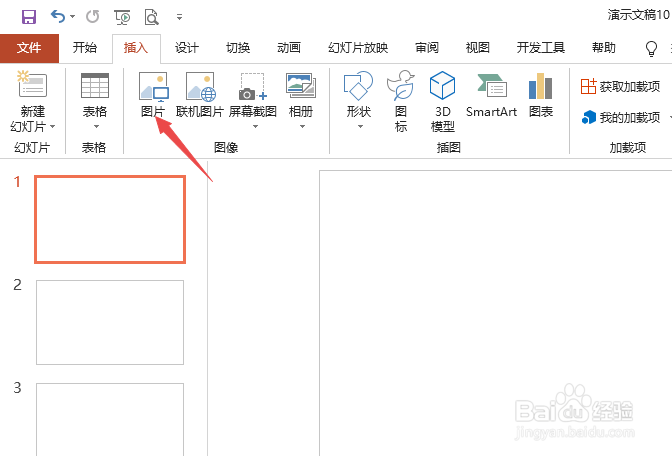Start slideshow from beginning icon

coord(123,17)
